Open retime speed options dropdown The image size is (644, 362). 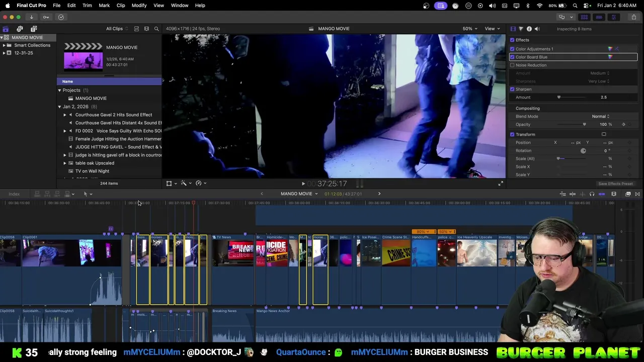click(201, 184)
